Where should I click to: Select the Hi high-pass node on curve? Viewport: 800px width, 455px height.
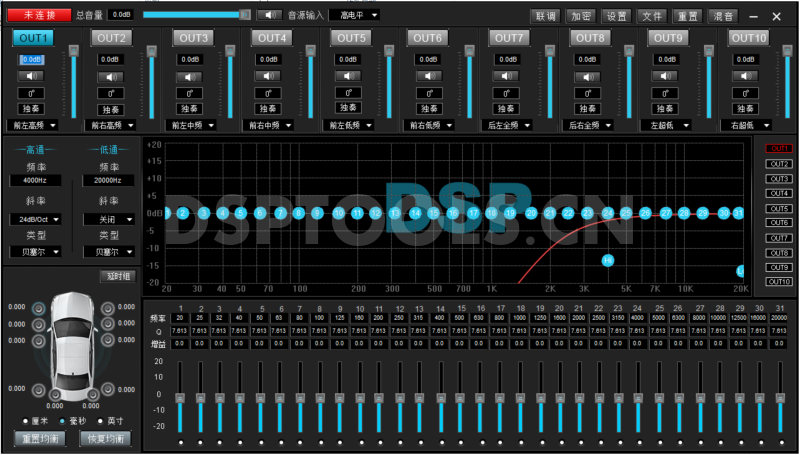tap(608, 260)
